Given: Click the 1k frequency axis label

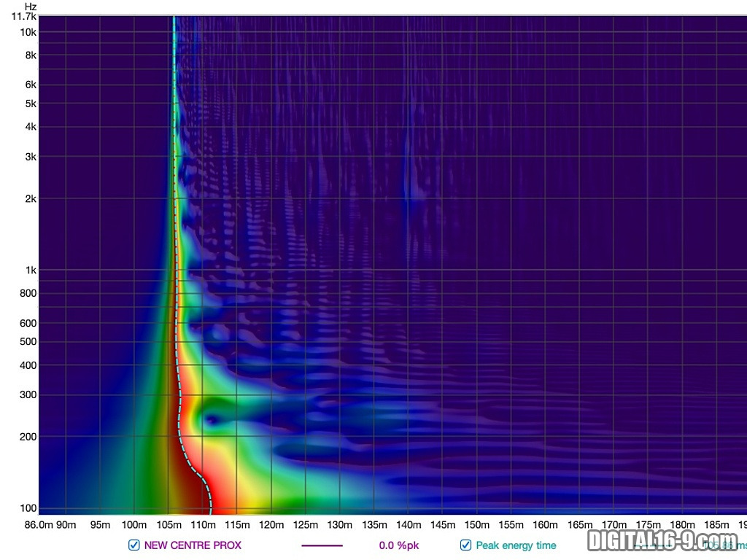Looking at the screenshot, I should point(29,271).
